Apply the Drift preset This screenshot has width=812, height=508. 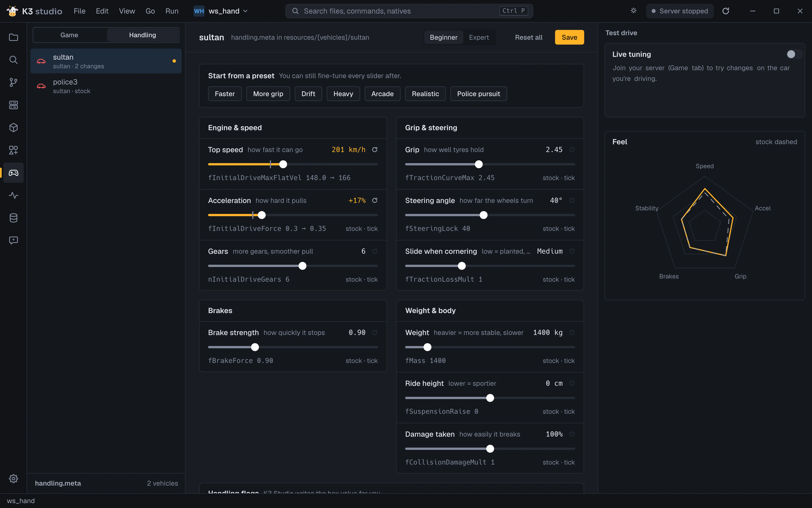[x=308, y=94]
